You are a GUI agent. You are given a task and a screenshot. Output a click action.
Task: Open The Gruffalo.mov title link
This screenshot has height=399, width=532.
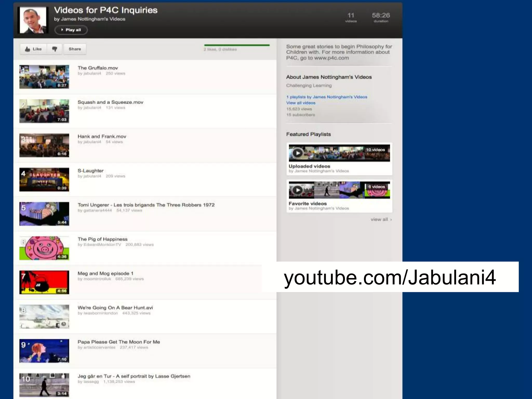(98, 68)
